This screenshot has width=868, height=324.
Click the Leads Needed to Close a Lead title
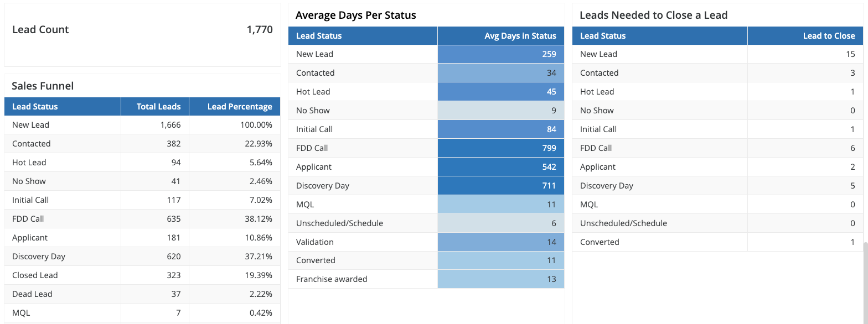tap(653, 15)
